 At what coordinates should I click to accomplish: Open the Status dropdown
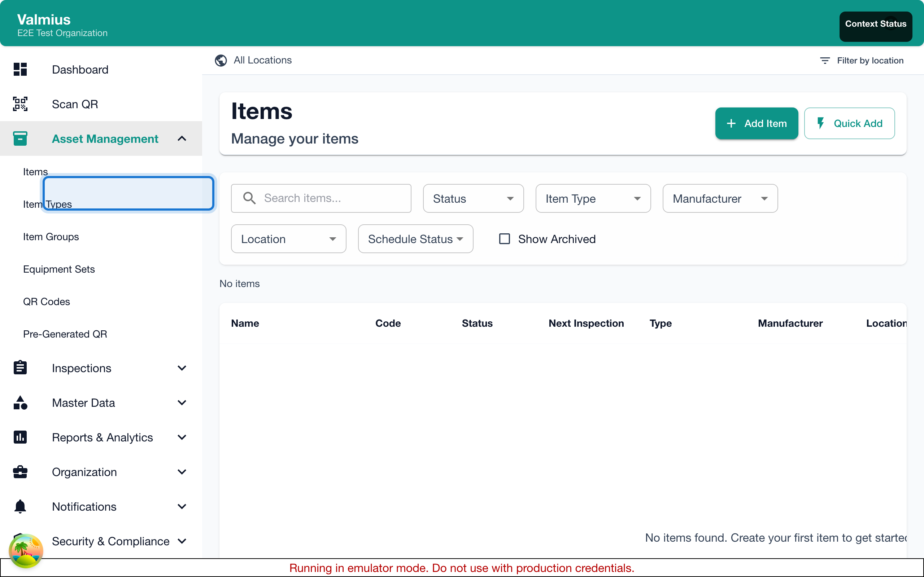tap(473, 198)
